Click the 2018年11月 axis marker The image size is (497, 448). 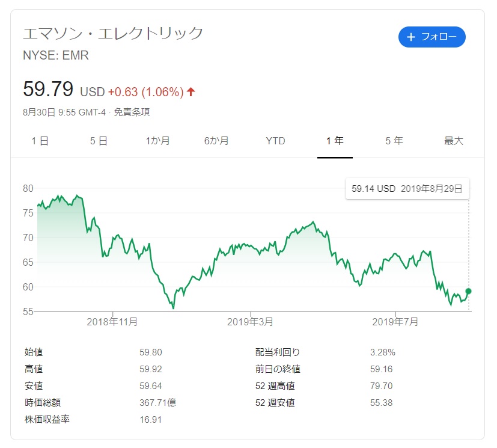[x=112, y=322]
